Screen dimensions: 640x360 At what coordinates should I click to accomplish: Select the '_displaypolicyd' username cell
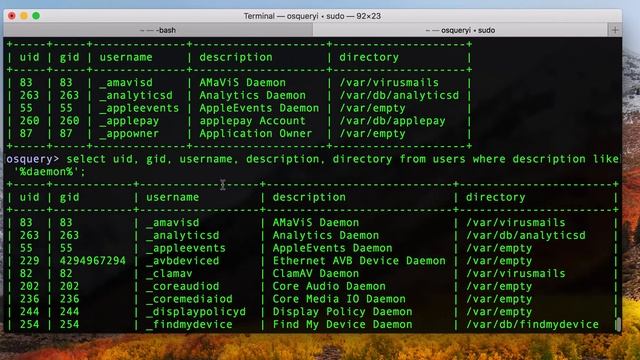(196, 312)
